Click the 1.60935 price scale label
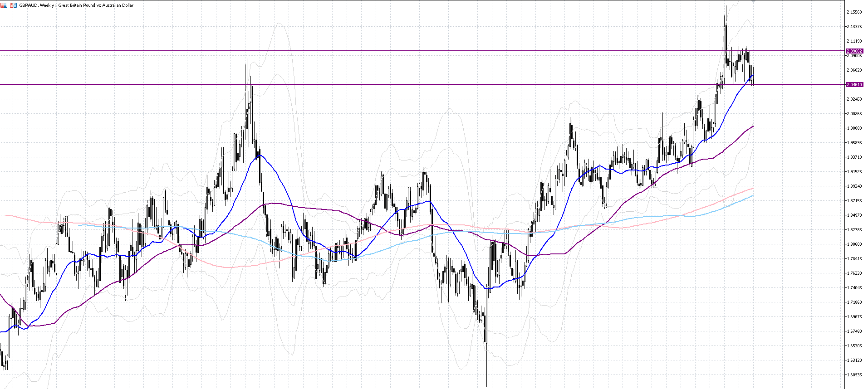The width and height of the screenshot is (868, 389). (854, 375)
